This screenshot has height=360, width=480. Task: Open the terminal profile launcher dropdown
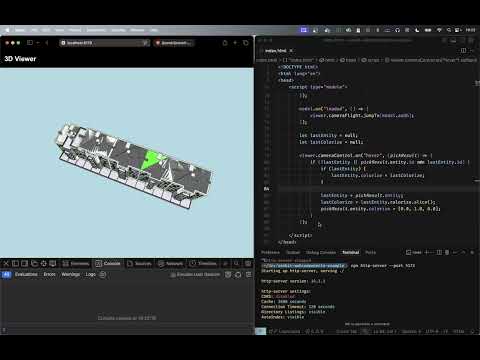point(432,252)
